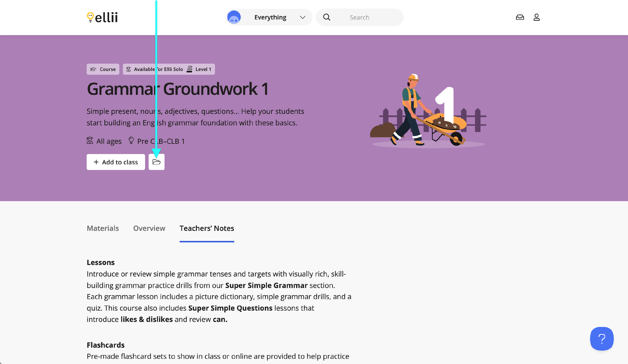Switch to the Overview tab
This screenshot has width=628, height=364.
[149, 228]
